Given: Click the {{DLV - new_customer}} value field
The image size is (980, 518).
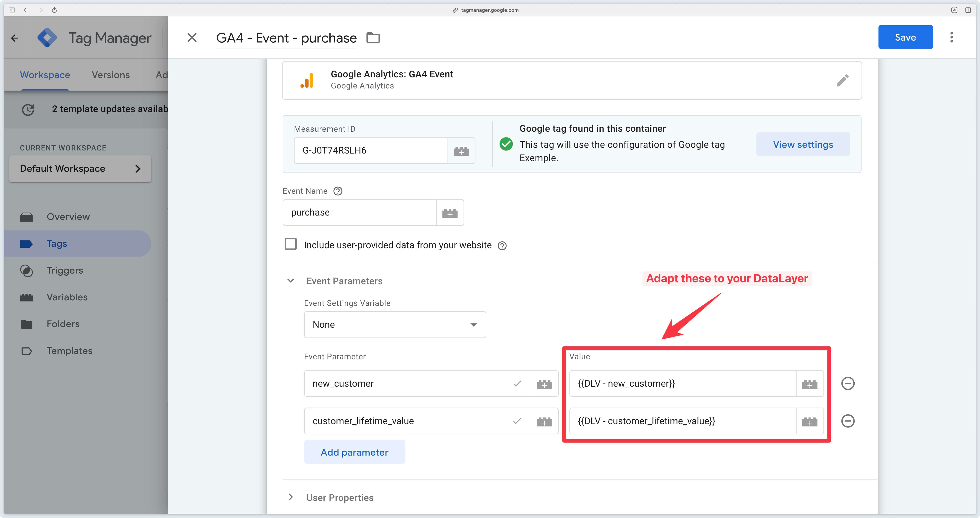Looking at the screenshot, I should 683,383.
